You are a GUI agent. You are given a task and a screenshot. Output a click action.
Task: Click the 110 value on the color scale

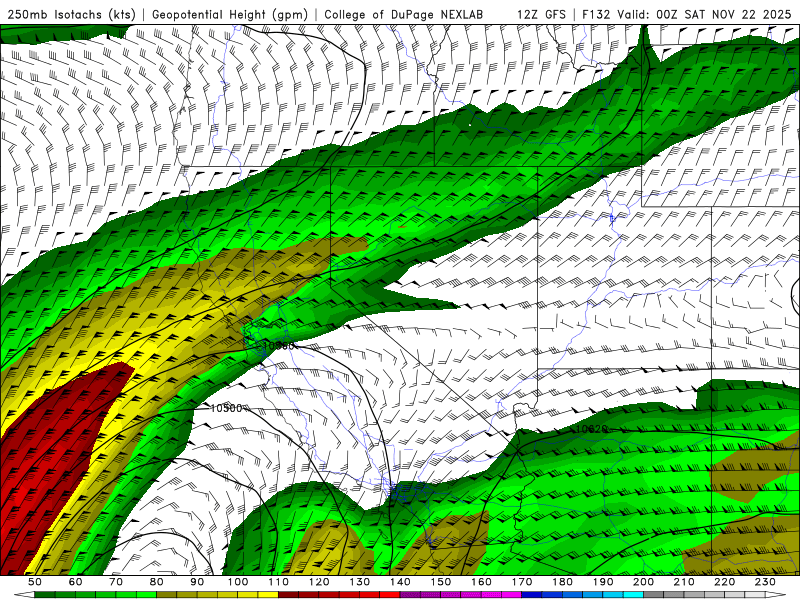click(278, 582)
